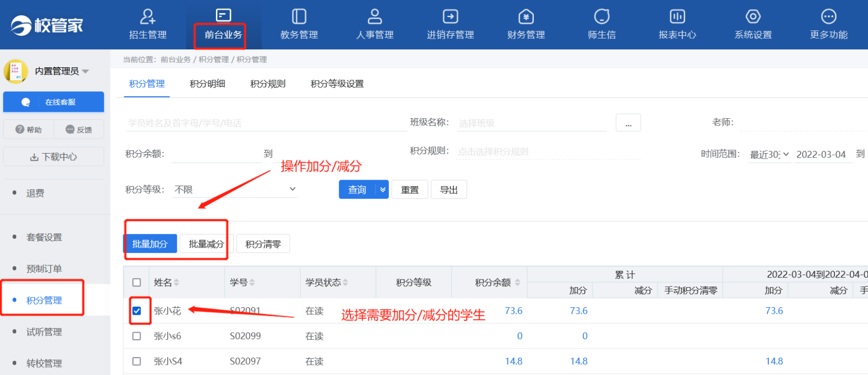The height and width of the screenshot is (375, 868).
Task: Click the 在线客服 button
Action: [x=54, y=102]
